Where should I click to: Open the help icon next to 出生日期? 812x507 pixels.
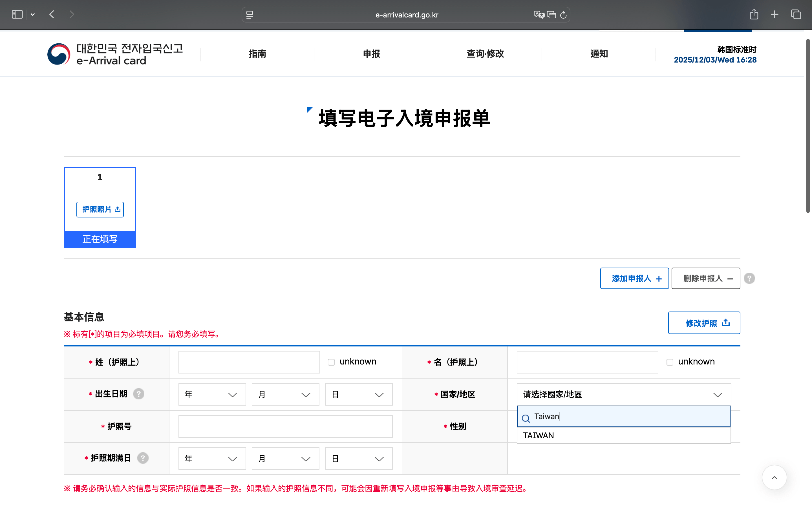pyautogui.click(x=139, y=394)
